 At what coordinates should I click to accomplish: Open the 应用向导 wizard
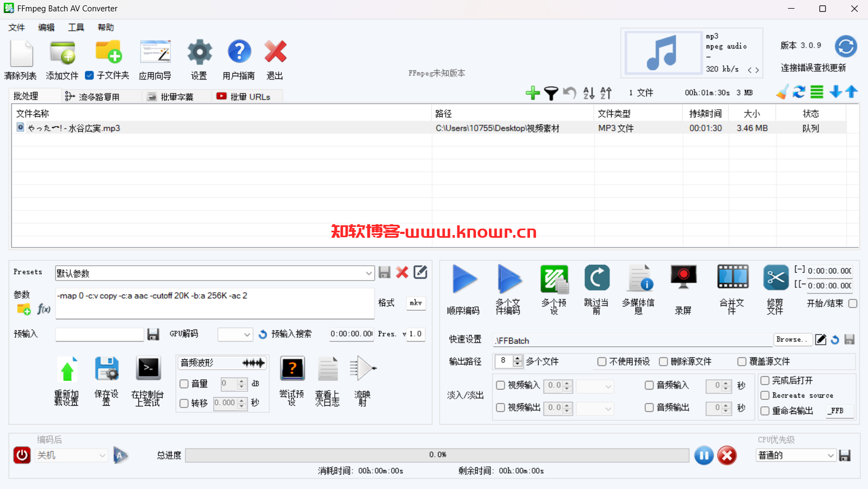[x=155, y=53]
